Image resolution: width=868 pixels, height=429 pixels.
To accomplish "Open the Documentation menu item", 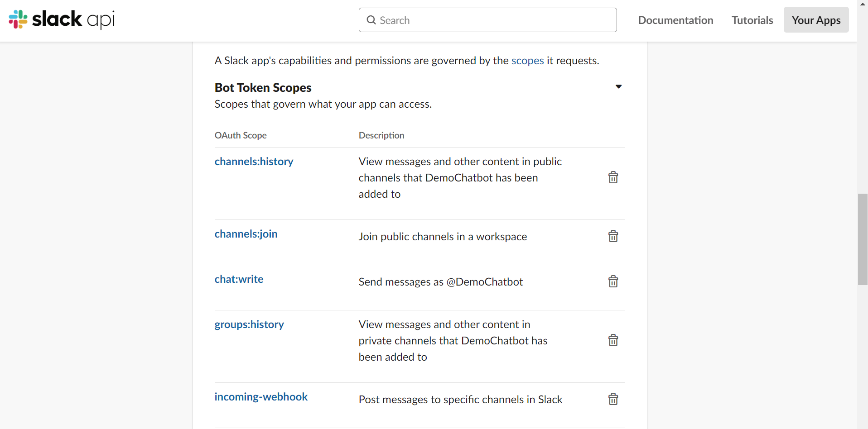I will [x=675, y=20].
